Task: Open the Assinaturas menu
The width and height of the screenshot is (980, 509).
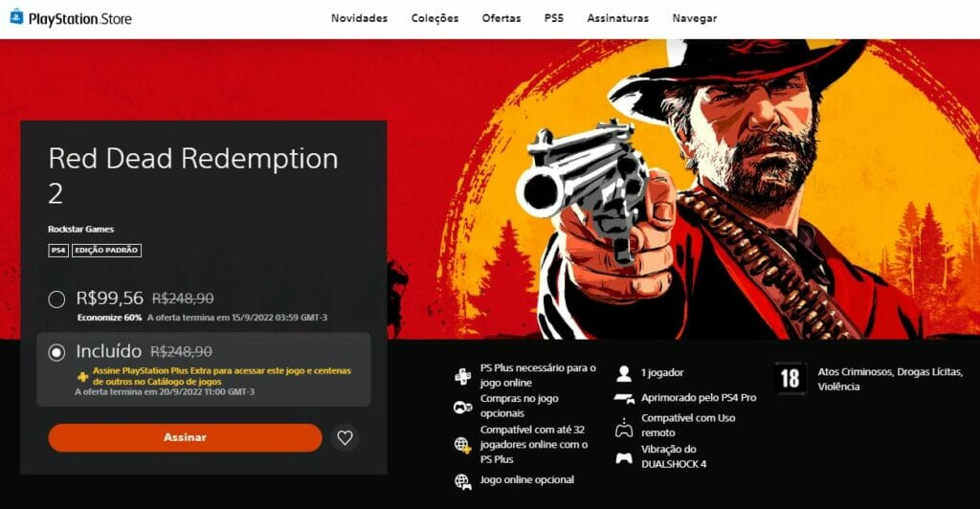Action: coord(617,18)
